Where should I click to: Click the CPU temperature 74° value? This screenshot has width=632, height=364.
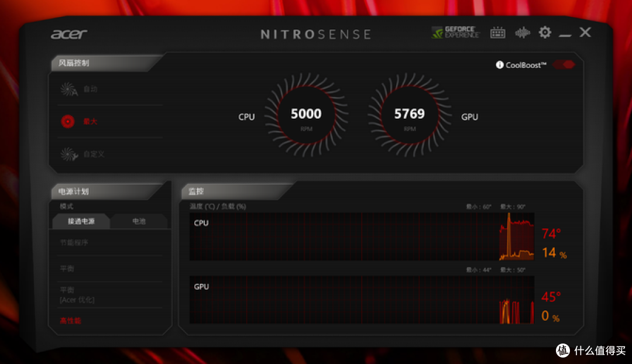(551, 233)
